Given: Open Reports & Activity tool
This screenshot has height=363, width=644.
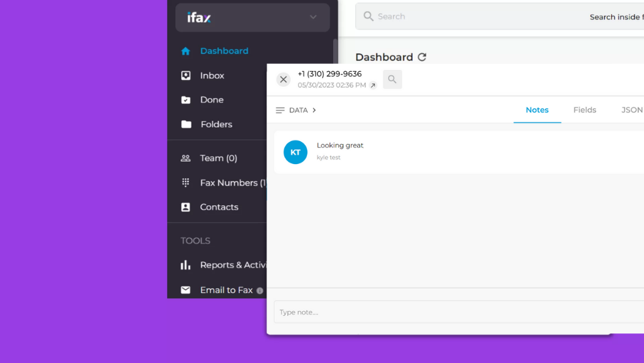Looking at the screenshot, I should [233, 265].
